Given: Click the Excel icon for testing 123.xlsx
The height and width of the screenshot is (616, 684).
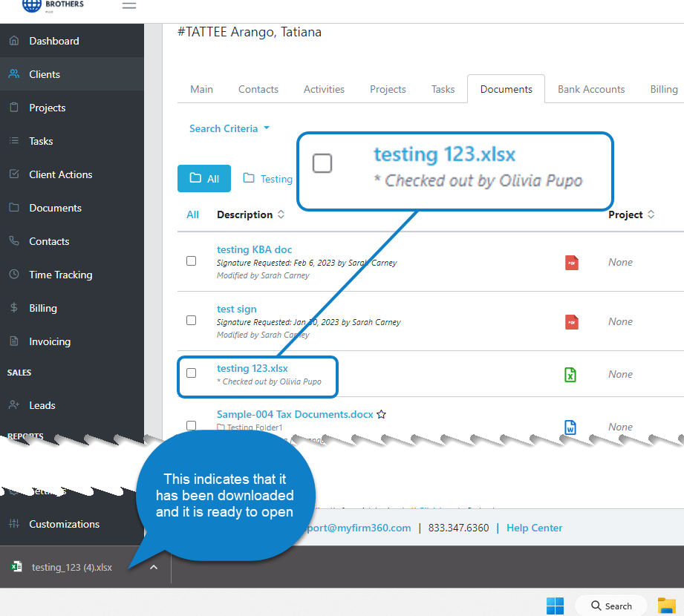Looking at the screenshot, I should click(x=570, y=375).
